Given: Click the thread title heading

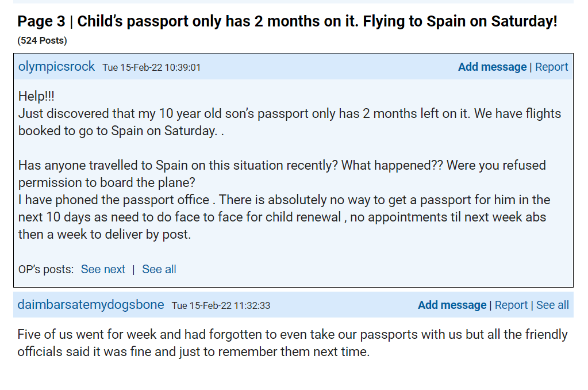Looking at the screenshot, I should point(287,22).
